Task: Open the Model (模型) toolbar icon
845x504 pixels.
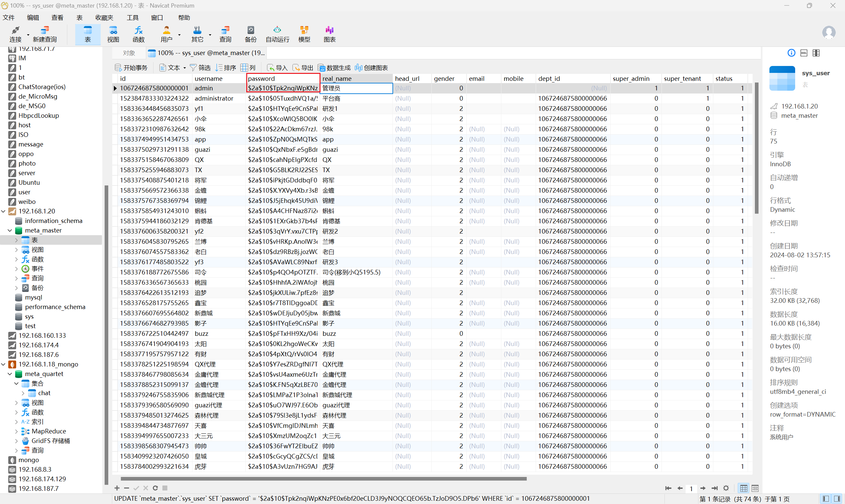Action: (304, 34)
